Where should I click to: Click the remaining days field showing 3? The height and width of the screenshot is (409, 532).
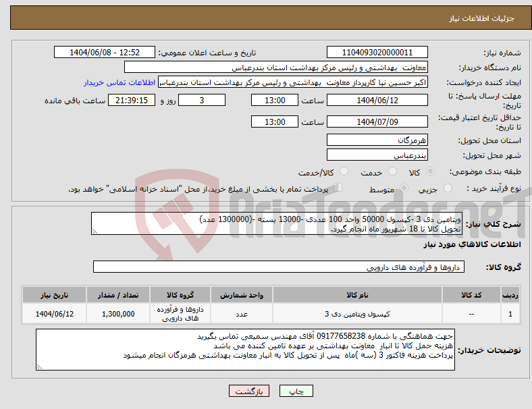coord(202,100)
